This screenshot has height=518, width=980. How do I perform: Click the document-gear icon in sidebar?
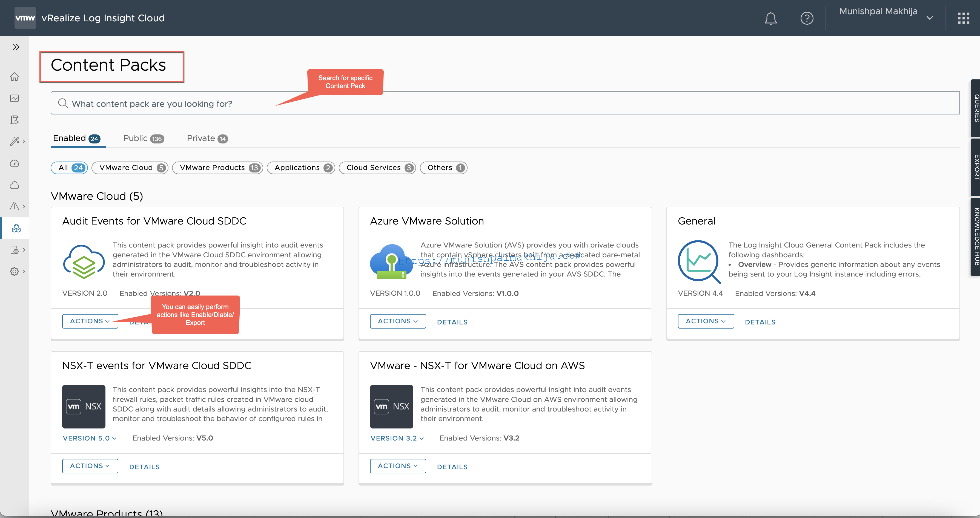tap(15, 250)
